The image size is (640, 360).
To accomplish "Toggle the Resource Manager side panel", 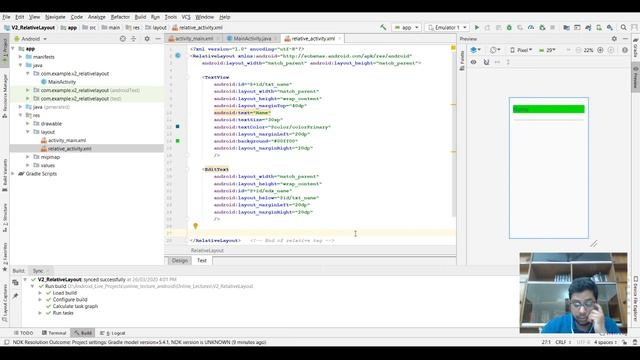I will click(4, 96).
